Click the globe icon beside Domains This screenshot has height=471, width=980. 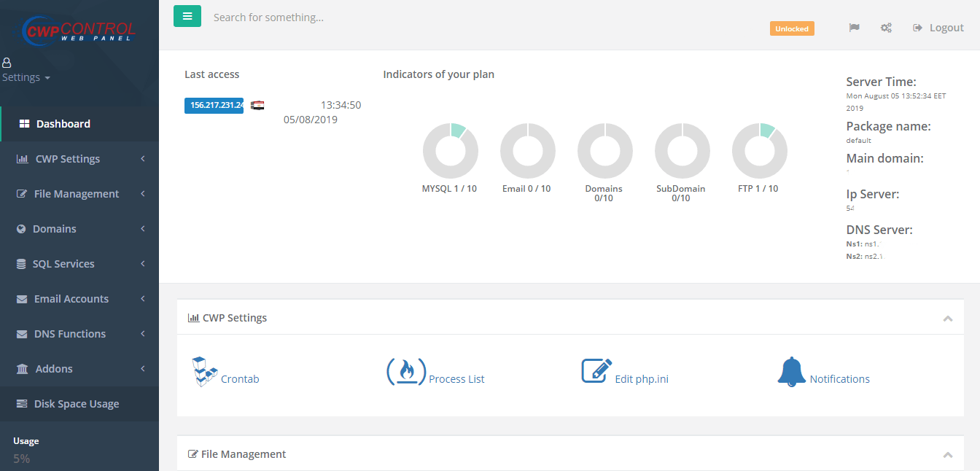[21, 229]
